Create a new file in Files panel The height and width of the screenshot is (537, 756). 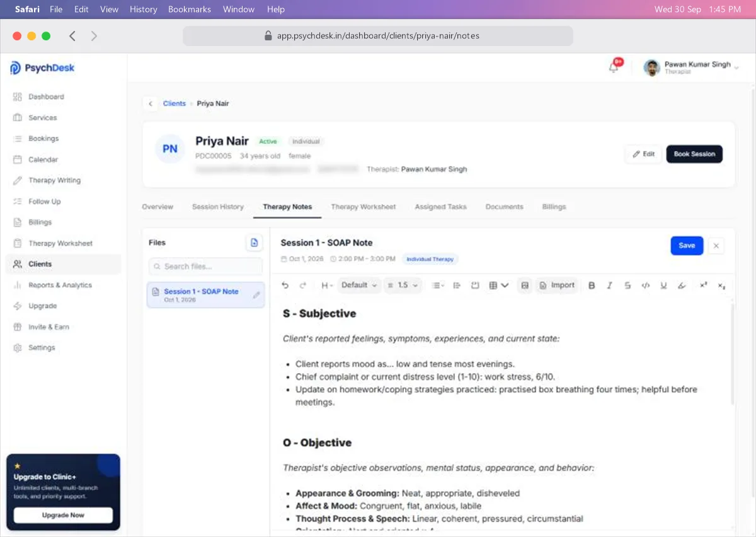point(254,243)
